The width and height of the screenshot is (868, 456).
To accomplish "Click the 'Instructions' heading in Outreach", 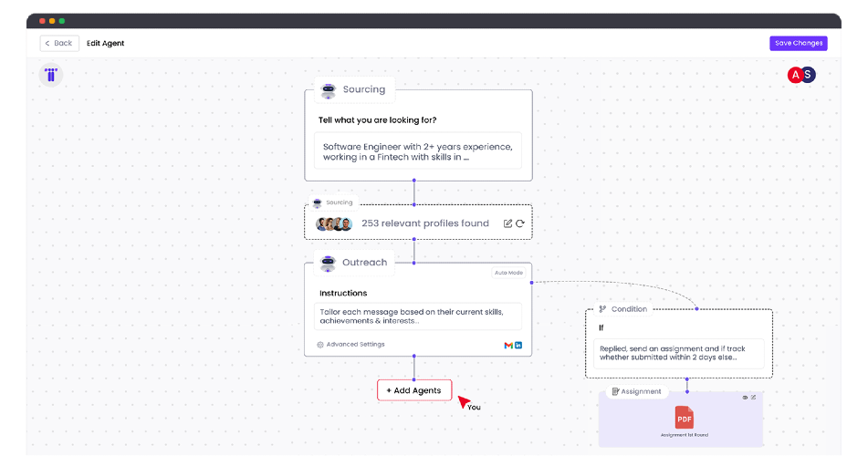I will tap(343, 293).
